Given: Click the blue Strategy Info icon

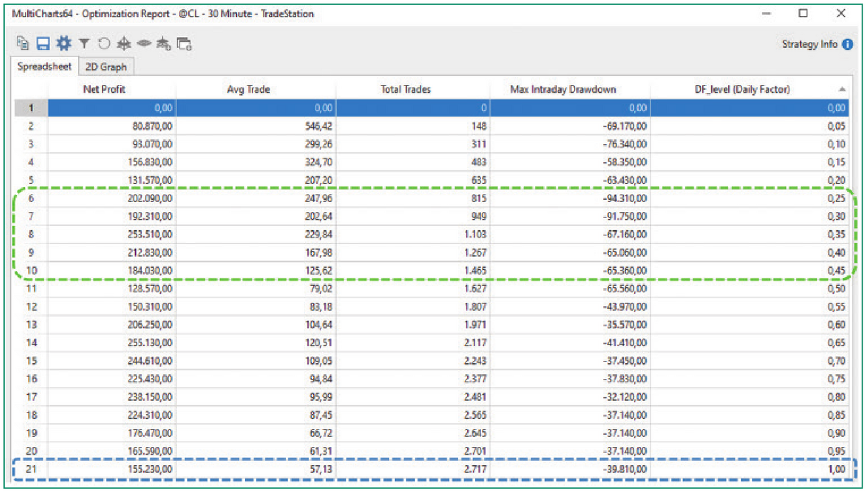Looking at the screenshot, I should point(847,44).
